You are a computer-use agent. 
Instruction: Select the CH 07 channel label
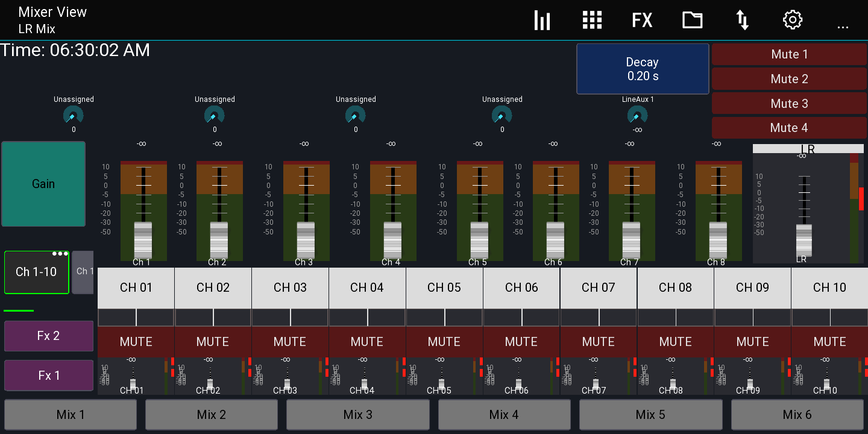(x=599, y=288)
